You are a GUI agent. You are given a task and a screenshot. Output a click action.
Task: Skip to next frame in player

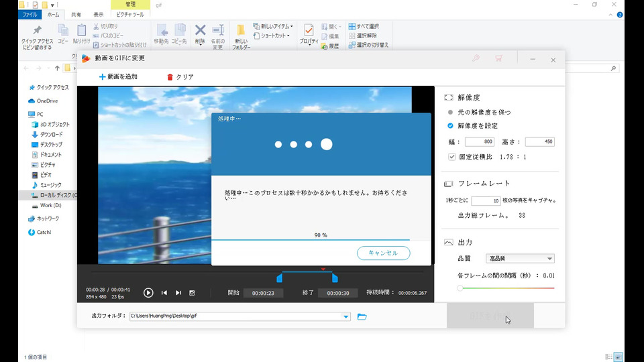click(178, 293)
